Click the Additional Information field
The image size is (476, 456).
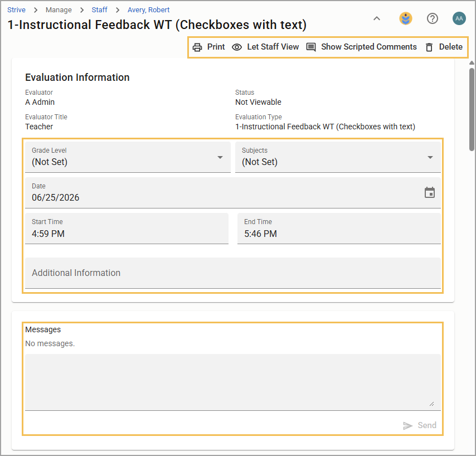(233, 273)
